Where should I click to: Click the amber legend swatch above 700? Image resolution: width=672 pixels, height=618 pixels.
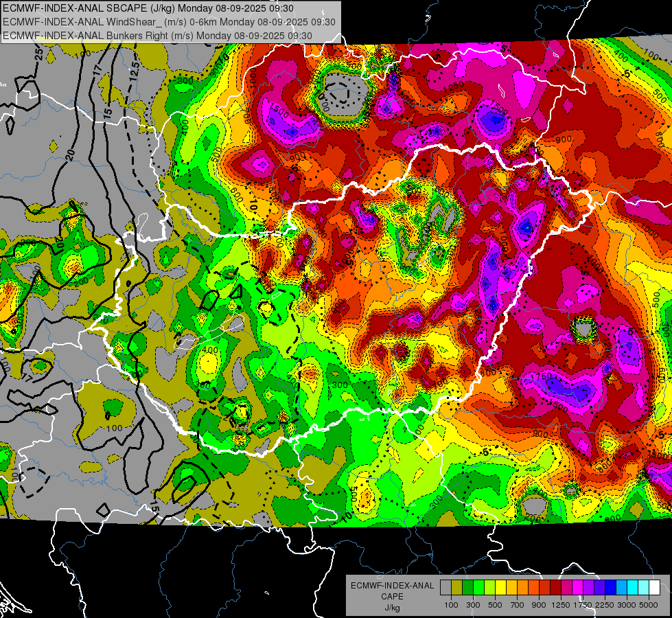pyautogui.click(x=511, y=588)
